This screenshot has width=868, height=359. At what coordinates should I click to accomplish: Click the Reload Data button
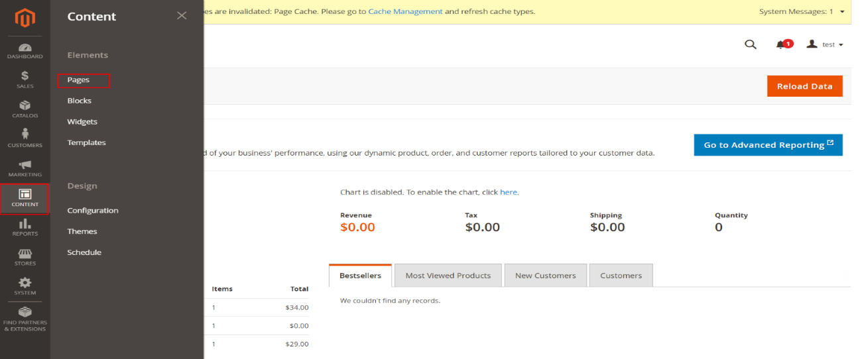804,86
